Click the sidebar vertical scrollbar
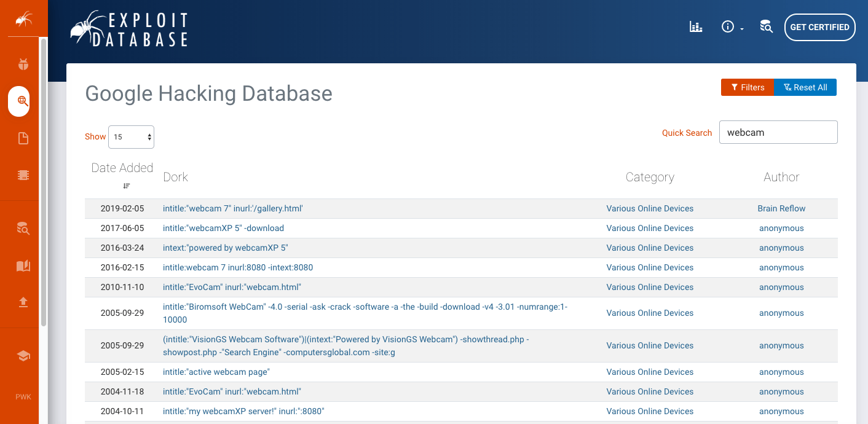The height and width of the screenshot is (424, 868). pyautogui.click(x=43, y=181)
